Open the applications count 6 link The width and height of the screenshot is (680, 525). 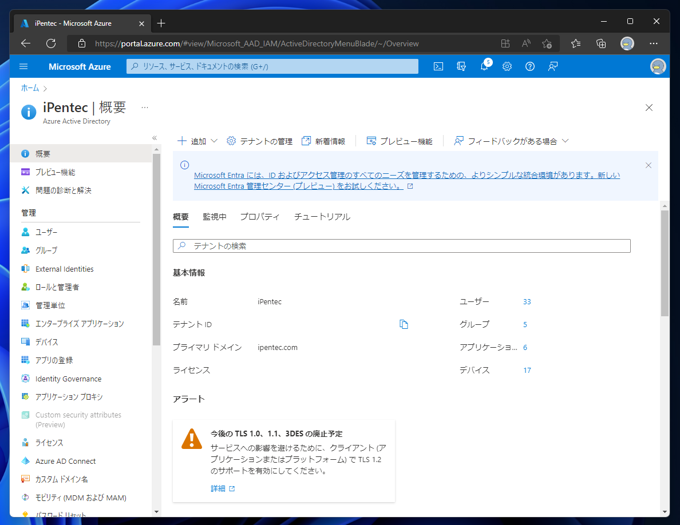pyautogui.click(x=525, y=347)
